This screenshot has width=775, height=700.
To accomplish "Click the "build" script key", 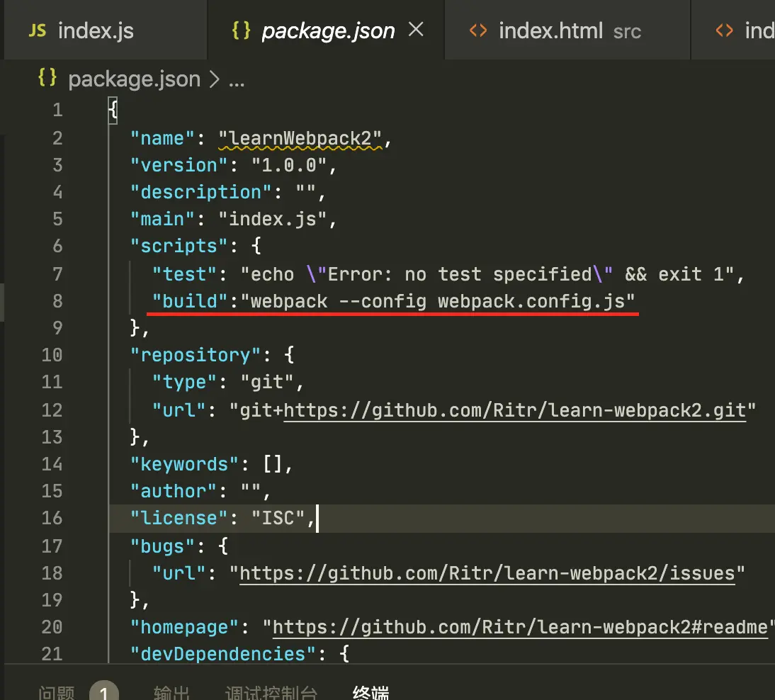I will pos(189,301).
